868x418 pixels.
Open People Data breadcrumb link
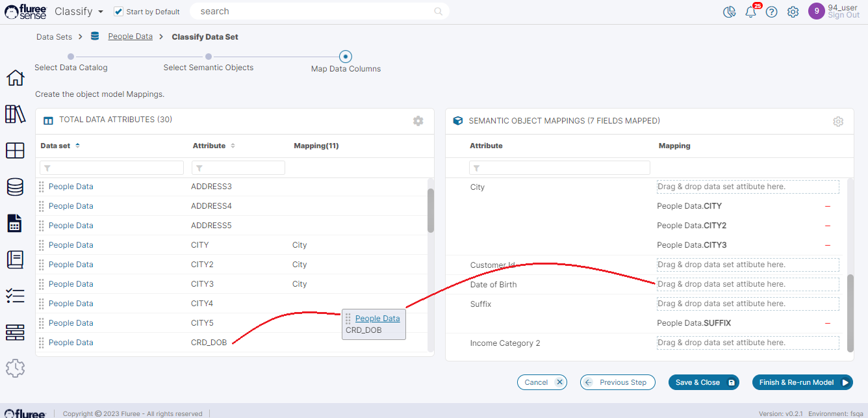tap(130, 36)
